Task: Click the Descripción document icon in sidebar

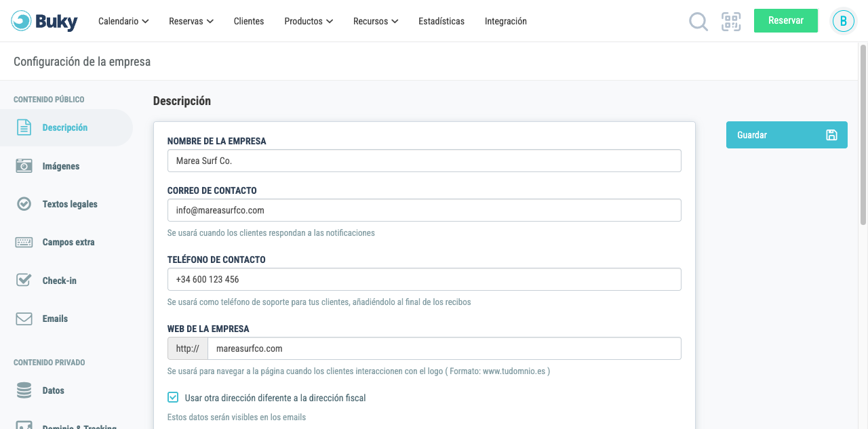Action: (24, 127)
